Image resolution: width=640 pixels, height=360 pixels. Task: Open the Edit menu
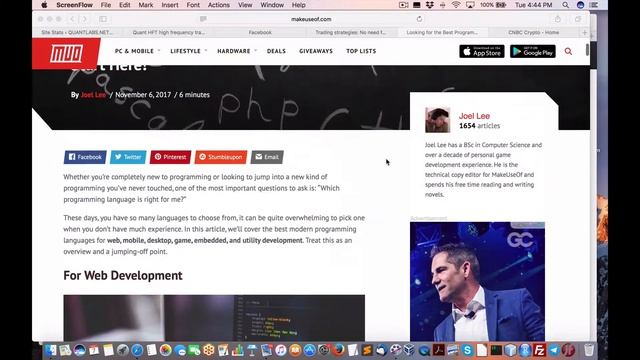[124, 5]
